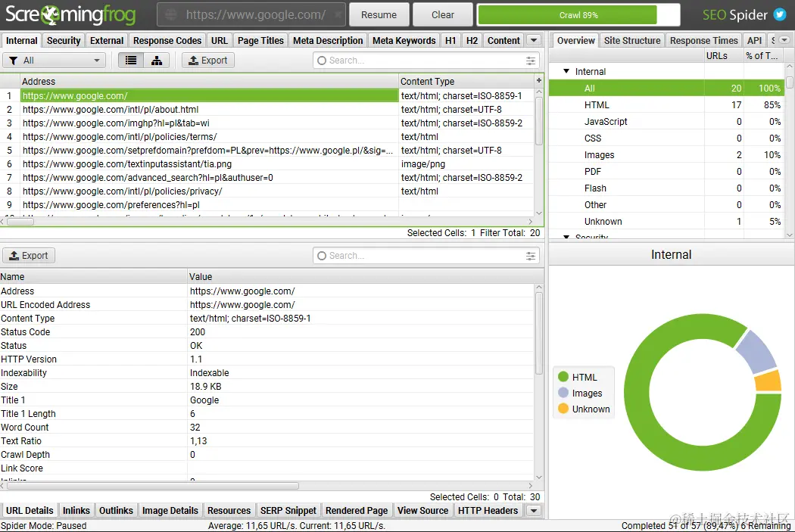Click the Address column header

[x=209, y=81]
